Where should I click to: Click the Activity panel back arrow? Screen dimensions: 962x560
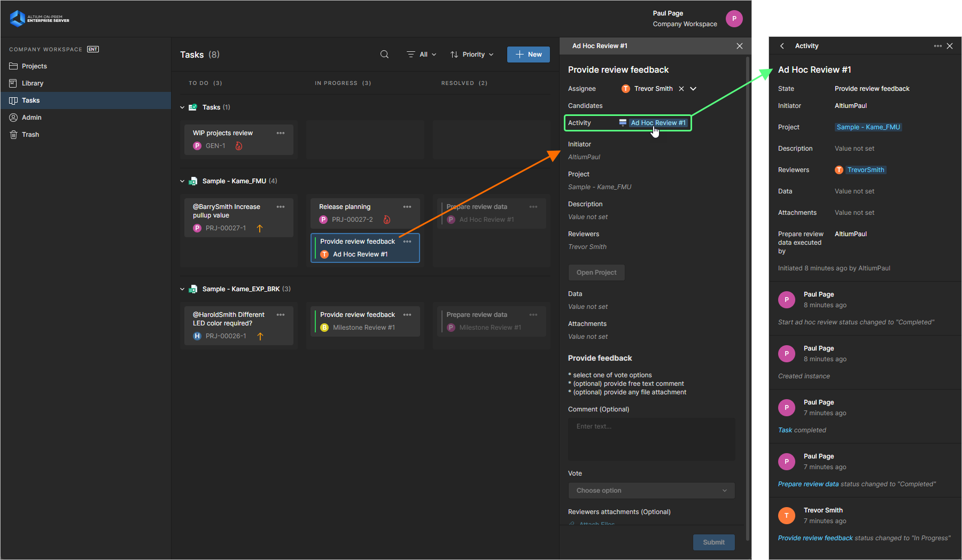[782, 46]
